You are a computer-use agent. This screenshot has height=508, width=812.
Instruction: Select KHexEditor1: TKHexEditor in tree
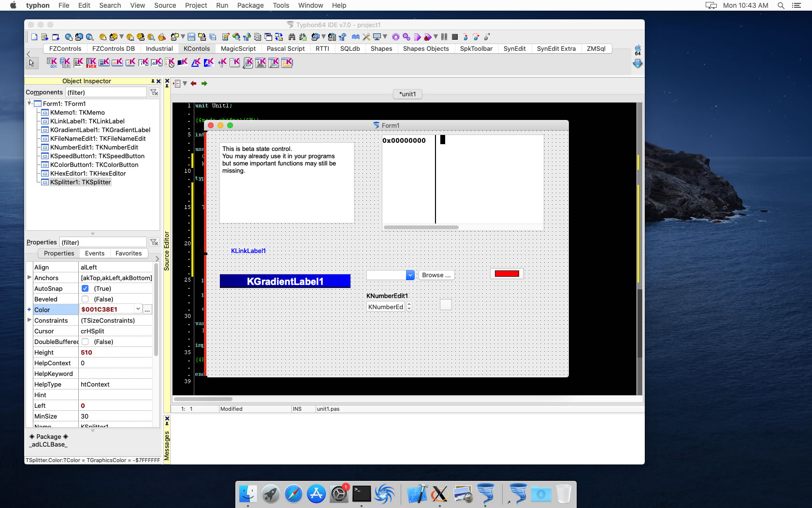[87, 173]
